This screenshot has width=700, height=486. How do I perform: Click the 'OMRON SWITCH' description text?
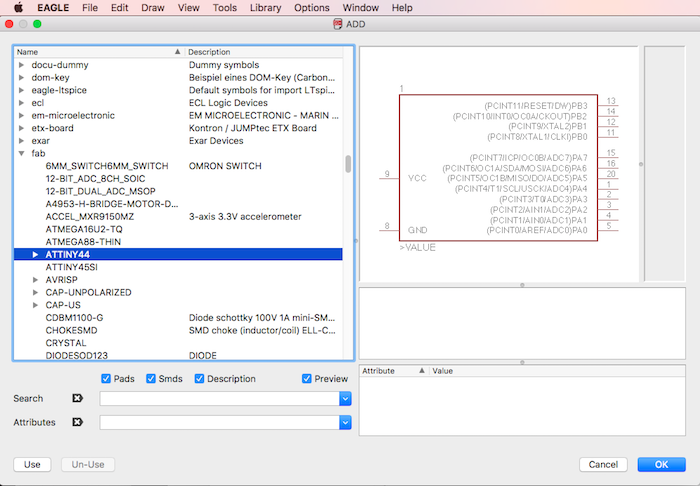click(x=225, y=166)
